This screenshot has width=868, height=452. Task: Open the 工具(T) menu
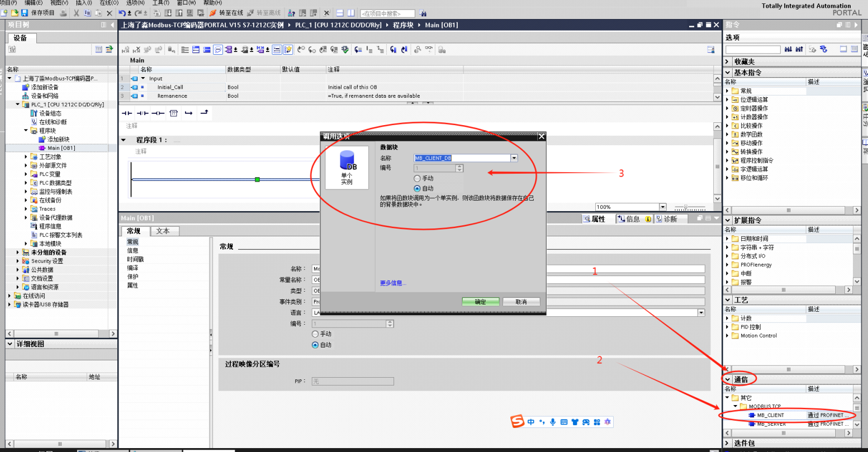[161, 3]
